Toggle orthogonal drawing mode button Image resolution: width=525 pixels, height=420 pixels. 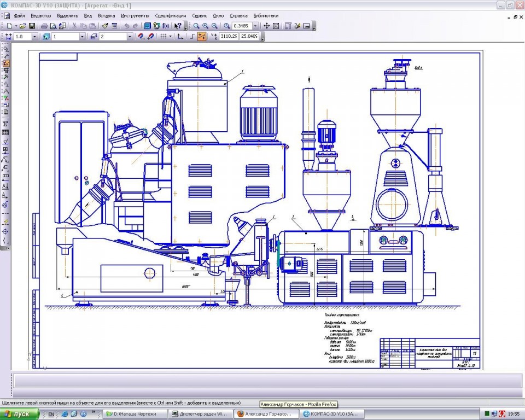pos(192,37)
